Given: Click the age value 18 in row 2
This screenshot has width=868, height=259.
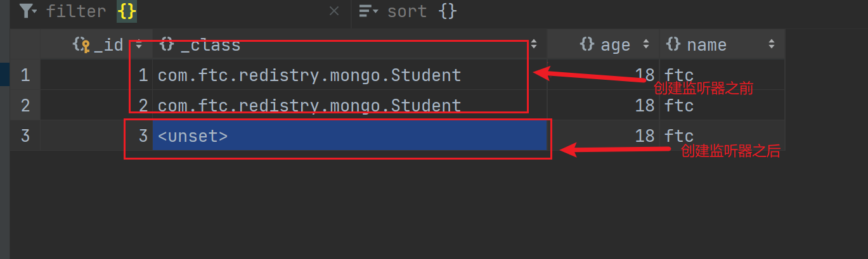Looking at the screenshot, I should (x=644, y=105).
